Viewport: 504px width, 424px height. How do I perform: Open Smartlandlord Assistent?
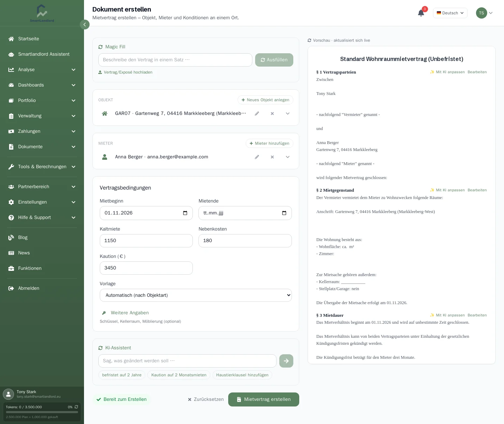[x=42, y=54]
